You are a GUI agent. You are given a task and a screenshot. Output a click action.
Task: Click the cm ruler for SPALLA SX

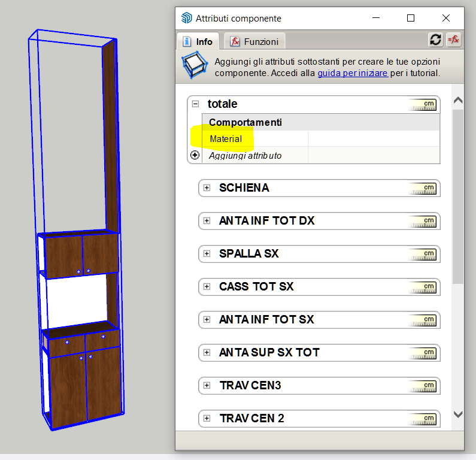pyautogui.click(x=423, y=254)
